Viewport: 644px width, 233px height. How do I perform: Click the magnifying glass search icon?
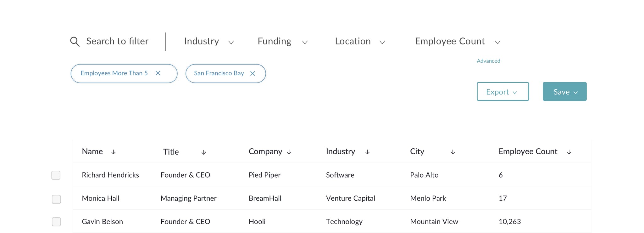tap(75, 42)
